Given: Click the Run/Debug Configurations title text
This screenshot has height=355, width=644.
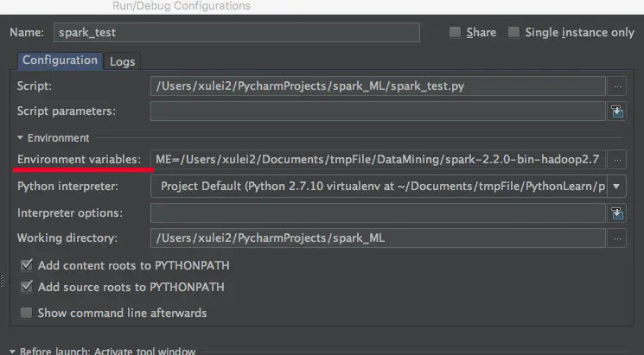Looking at the screenshot, I should tap(182, 6).
